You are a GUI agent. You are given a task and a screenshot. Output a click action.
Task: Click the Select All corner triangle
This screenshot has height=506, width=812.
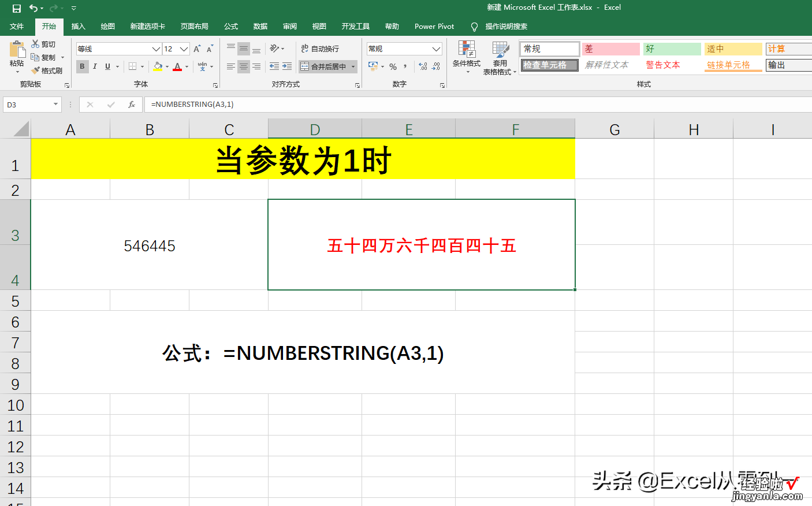point(21,129)
